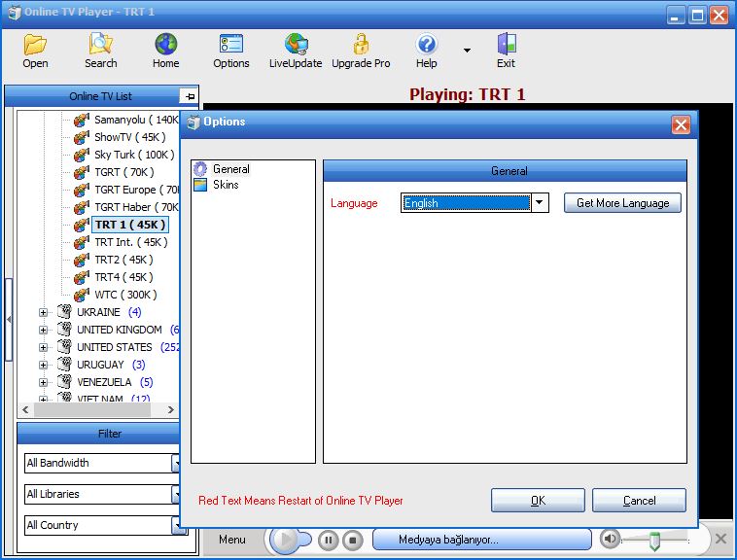Click the Skins category icon

(200, 185)
